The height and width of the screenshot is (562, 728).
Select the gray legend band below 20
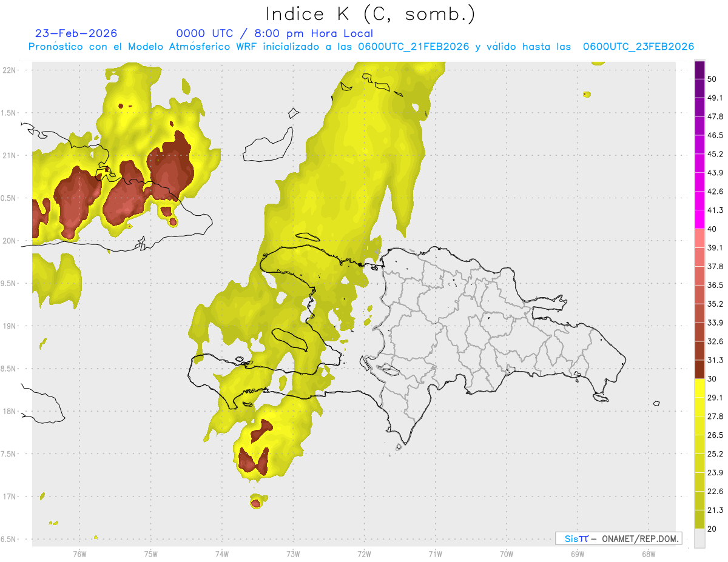(699, 538)
